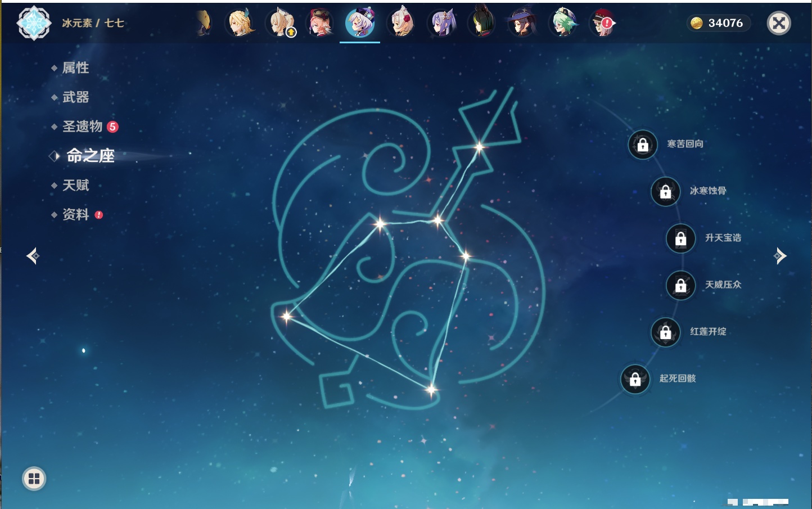Image resolution: width=812 pixels, height=509 pixels.
Task: Select the purple twin-tail character portrait
Action: click(441, 23)
